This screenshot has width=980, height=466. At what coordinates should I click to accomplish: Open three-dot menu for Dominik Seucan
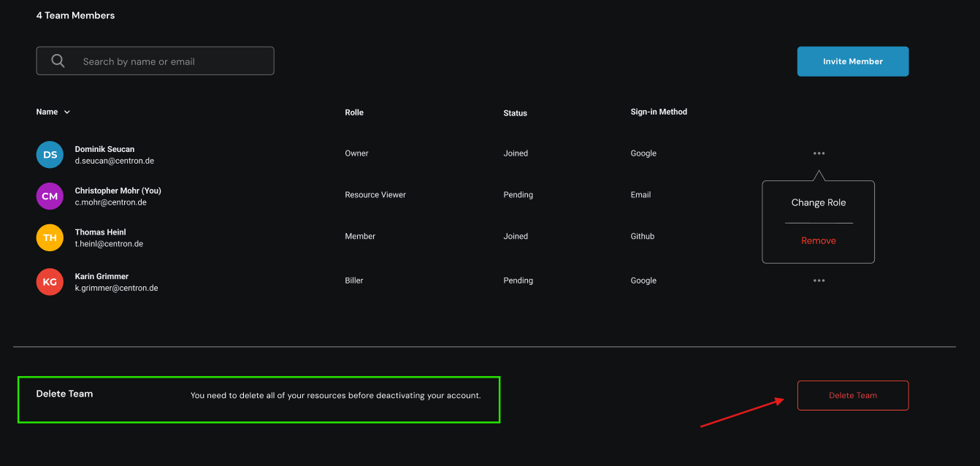coord(819,153)
